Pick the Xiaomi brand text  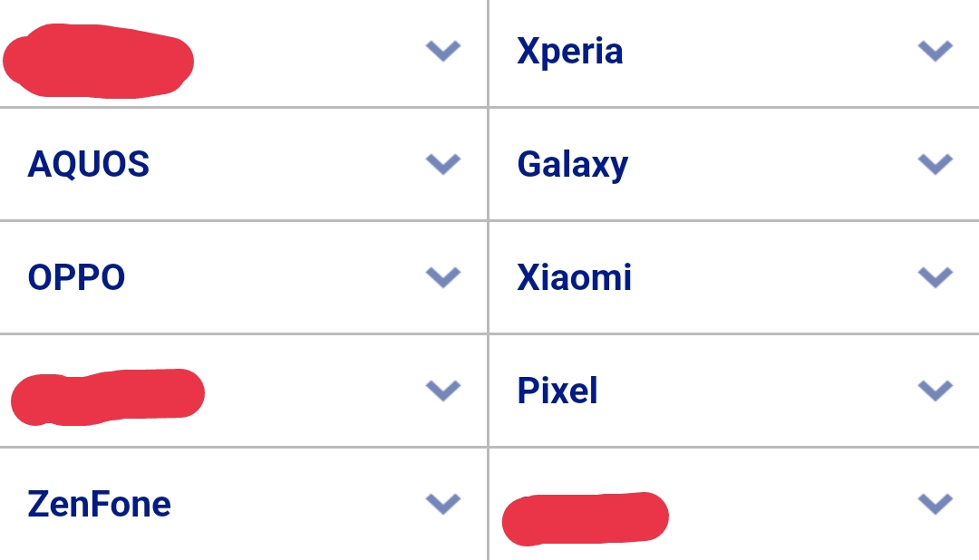pyautogui.click(x=574, y=277)
